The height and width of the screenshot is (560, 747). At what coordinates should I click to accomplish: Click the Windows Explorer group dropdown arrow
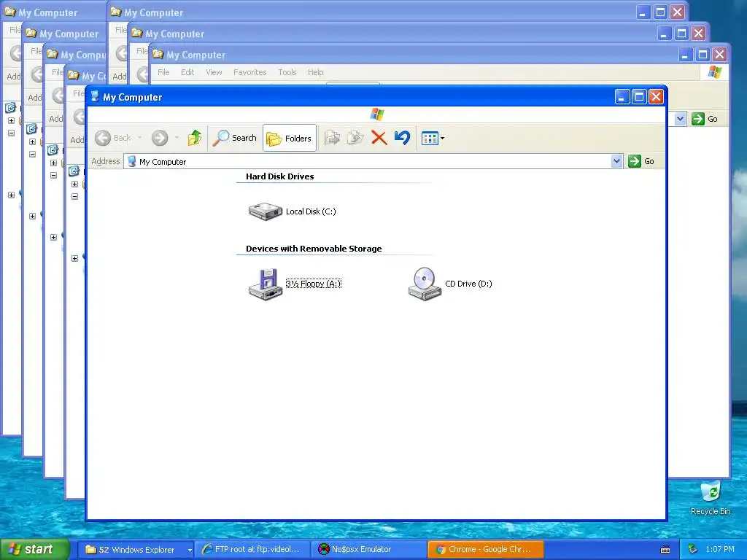(190, 550)
